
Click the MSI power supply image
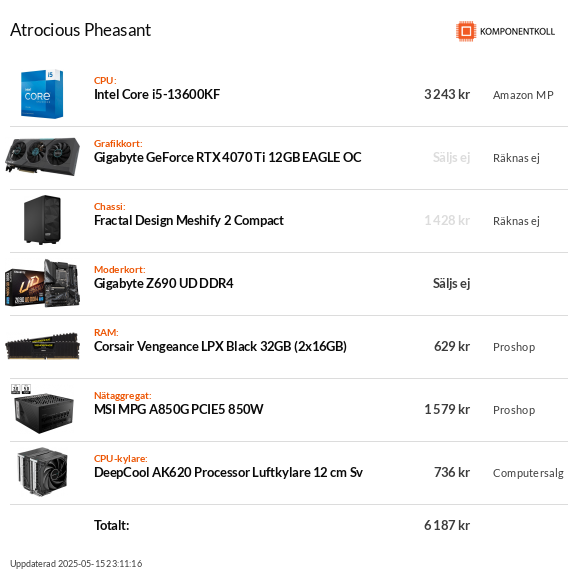tap(42, 409)
